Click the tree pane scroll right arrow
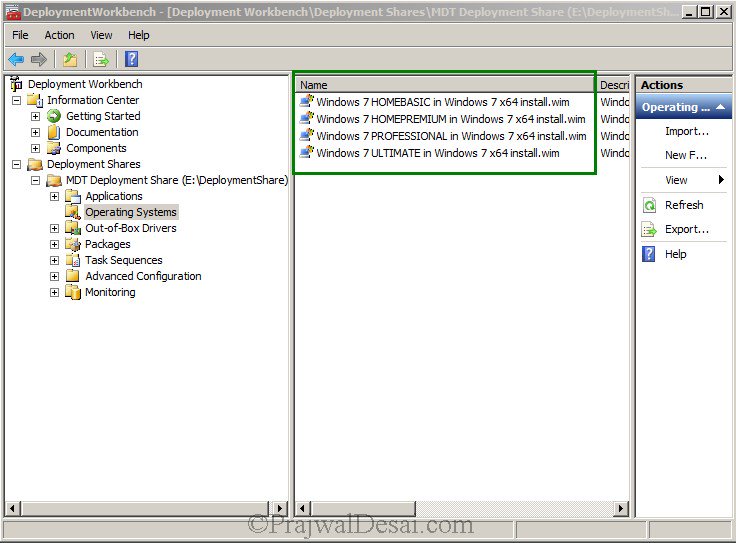Screen dimensions: 736x543 [x=280, y=508]
